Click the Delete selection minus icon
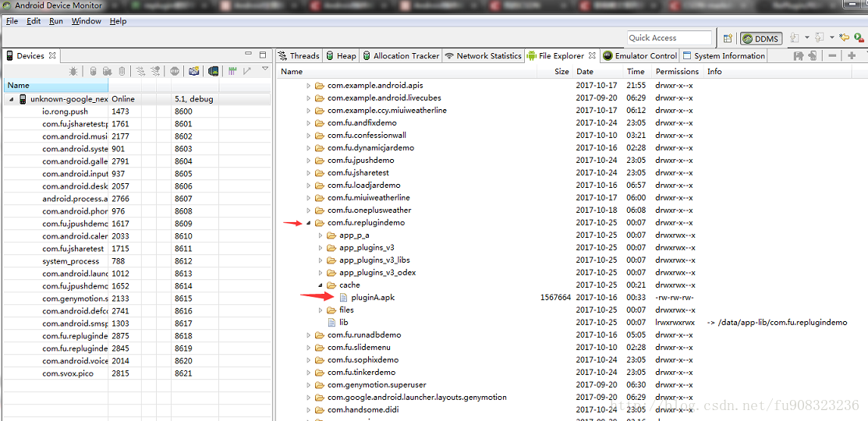Image resolution: width=868 pixels, height=421 pixels. point(833,56)
